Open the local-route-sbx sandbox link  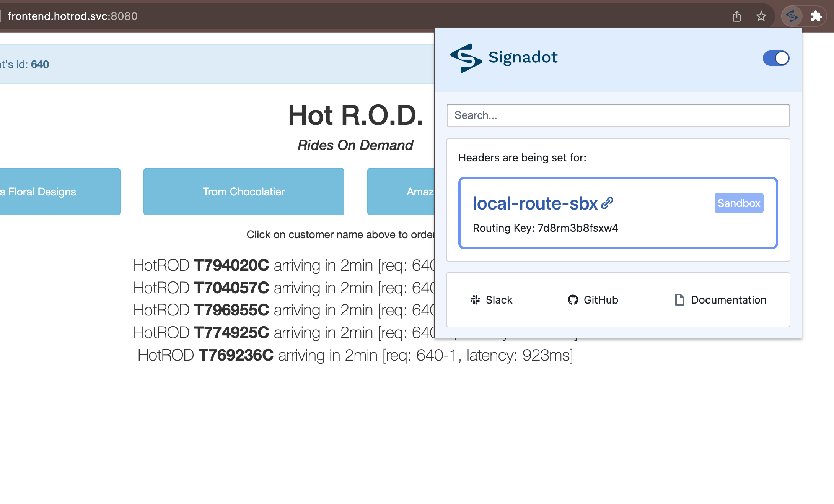(x=535, y=203)
